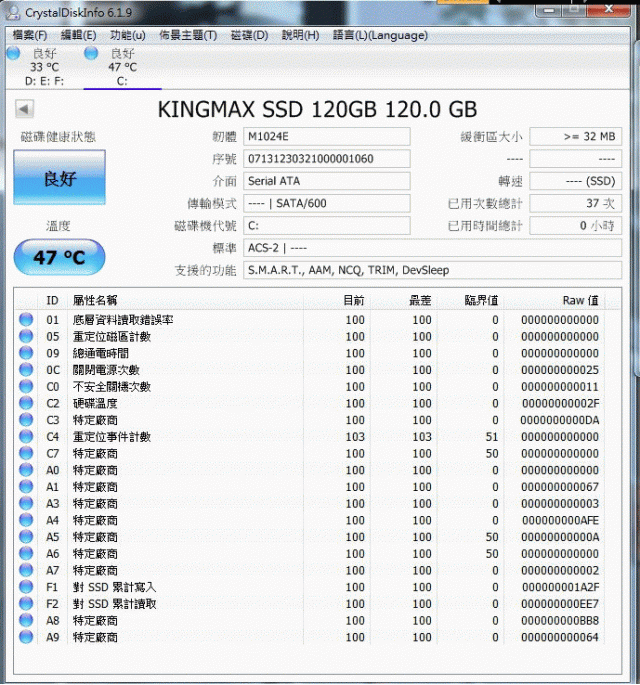Click threshold value 51 in row C4
The image size is (640, 685).
[x=492, y=436]
